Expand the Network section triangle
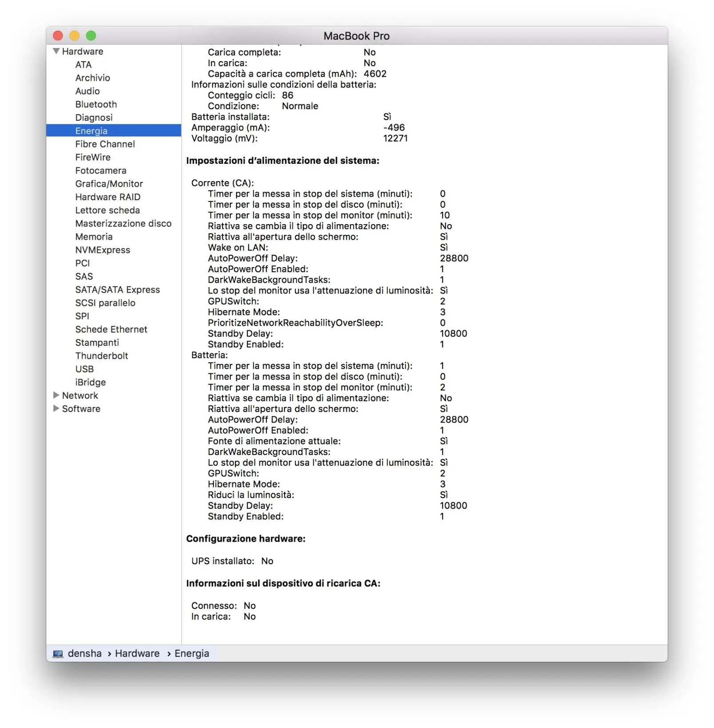This screenshot has width=714, height=728. pos(56,395)
